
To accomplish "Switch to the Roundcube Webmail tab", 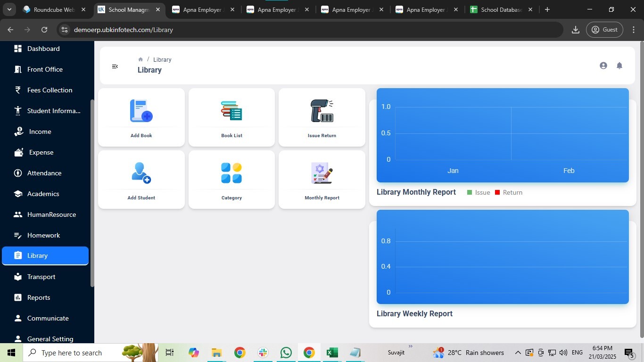I will click(54, 9).
